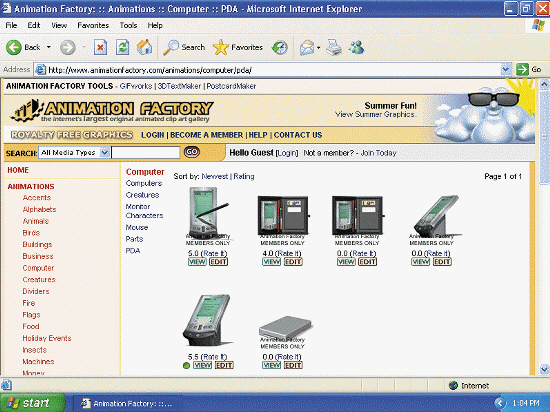Click page scrollbar down arrow
The width and height of the screenshot is (550, 412).
click(544, 369)
